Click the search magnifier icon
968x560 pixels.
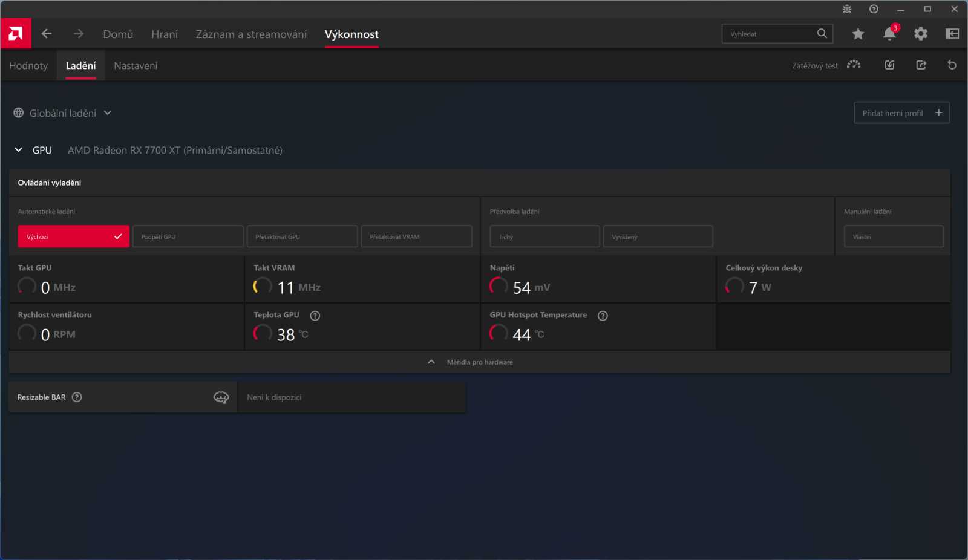point(822,34)
